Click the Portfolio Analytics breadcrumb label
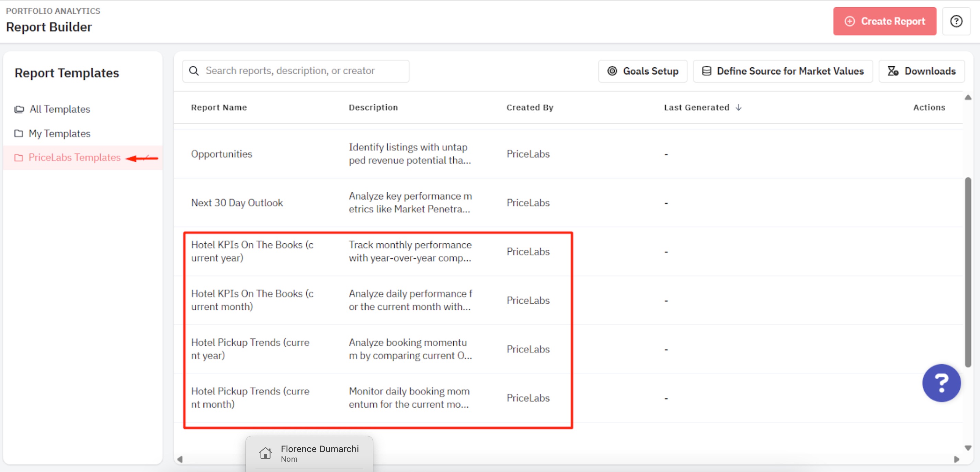 (53, 11)
